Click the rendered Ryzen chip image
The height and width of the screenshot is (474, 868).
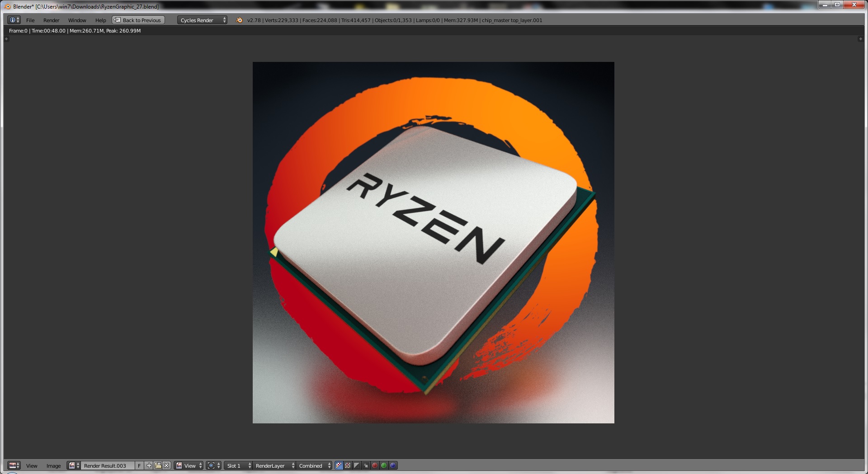pos(433,243)
